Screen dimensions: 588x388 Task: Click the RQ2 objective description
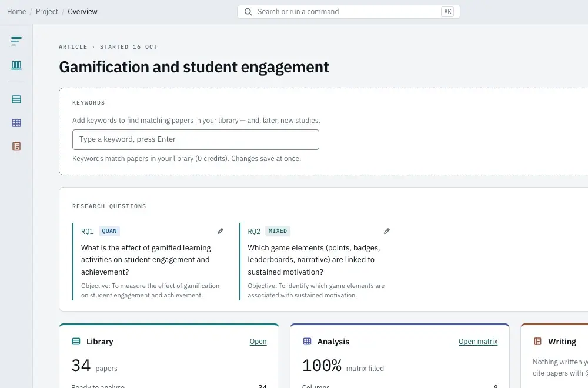pyautogui.click(x=316, y=290)
